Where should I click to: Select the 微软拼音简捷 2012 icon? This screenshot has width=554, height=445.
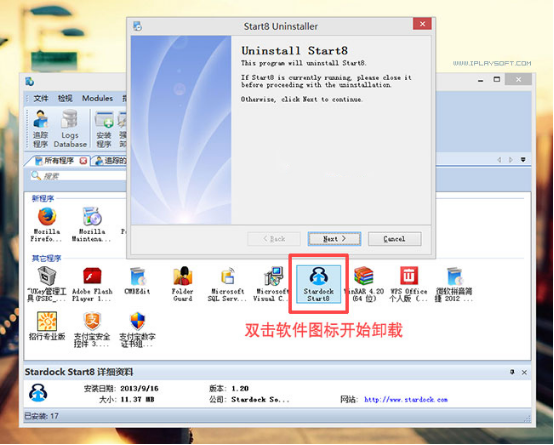click(x=454, y=284)
